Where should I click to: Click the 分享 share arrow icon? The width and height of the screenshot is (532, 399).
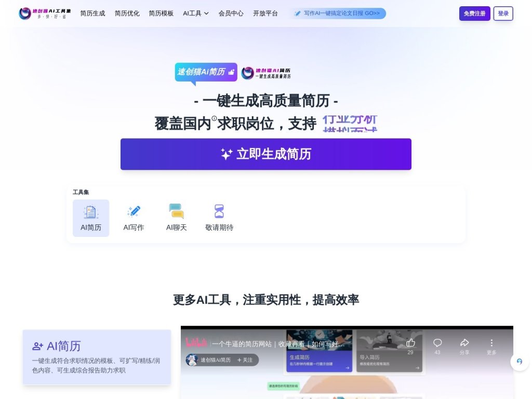(464, 343)
